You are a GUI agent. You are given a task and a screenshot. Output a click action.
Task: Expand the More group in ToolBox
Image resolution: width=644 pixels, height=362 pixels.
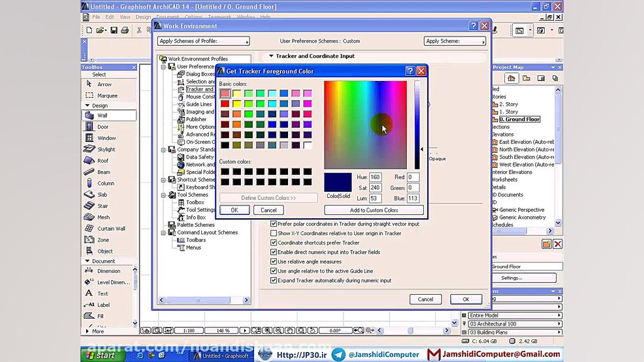coord(87,331)
